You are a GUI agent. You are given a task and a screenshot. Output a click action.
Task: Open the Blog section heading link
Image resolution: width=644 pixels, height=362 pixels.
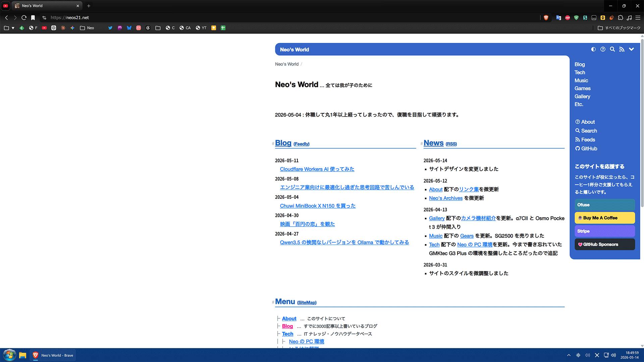coord(283,143)
